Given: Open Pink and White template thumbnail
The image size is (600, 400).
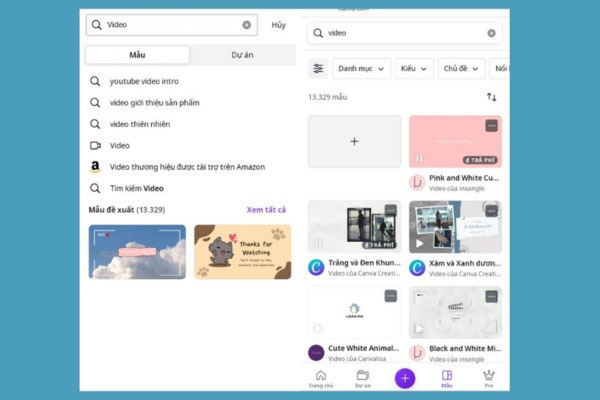Looking at the screenshot, I should (455, 142).
